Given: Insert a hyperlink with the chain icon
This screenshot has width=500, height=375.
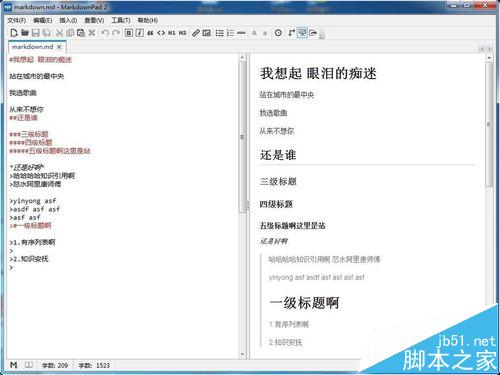Looking at the screenshot, I should 196,33.
